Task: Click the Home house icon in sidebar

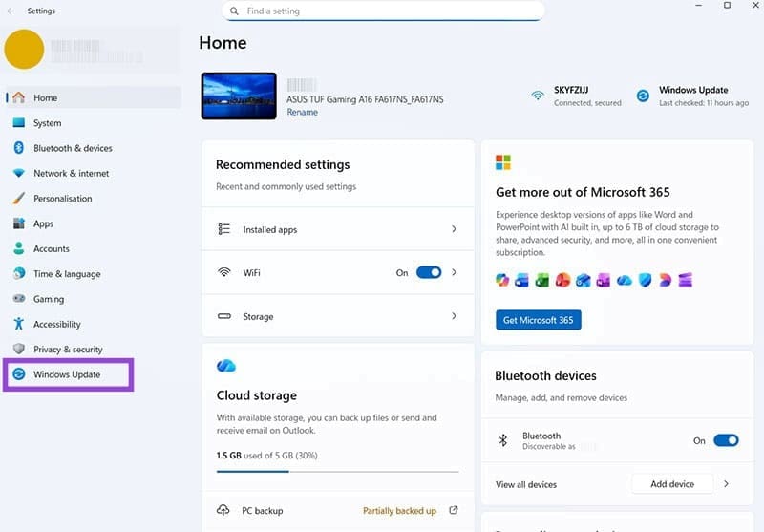Action: pyautogui.click(x=18, y=97)
